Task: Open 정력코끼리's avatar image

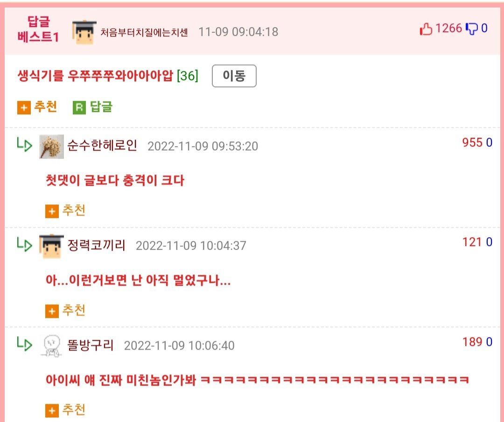Action: (51, 246)
